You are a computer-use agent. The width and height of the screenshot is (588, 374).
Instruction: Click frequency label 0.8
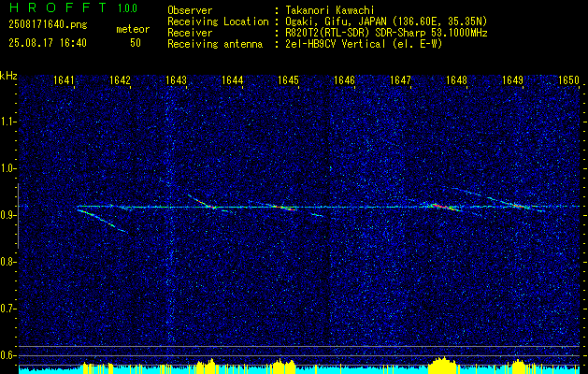[x=7, y=262]
